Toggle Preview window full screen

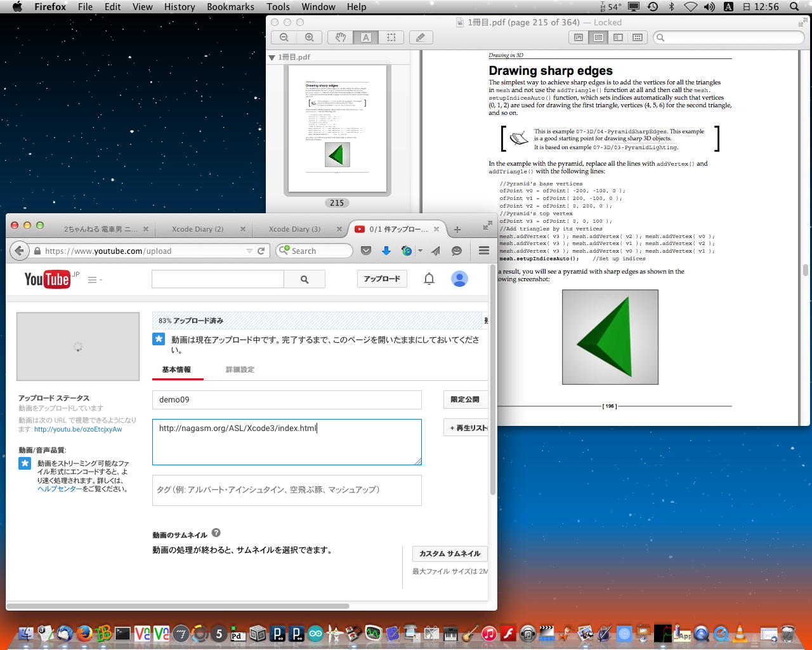[802, 22]
